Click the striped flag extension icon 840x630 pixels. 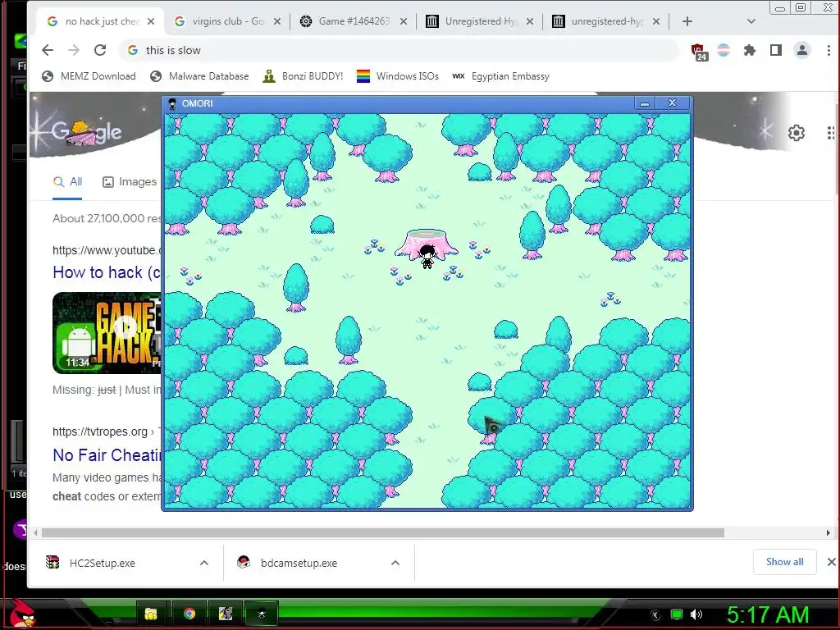[724, 50]
